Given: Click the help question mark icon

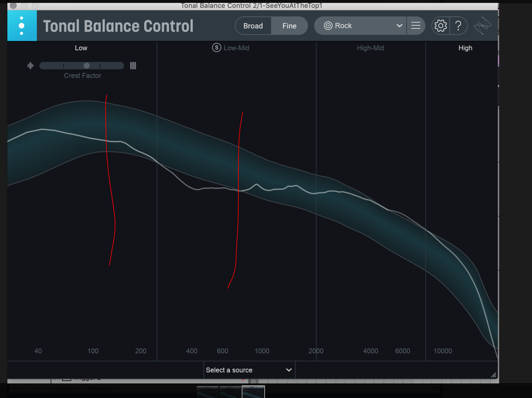Looking at the screenshot, I should click(x=458, y=26).
